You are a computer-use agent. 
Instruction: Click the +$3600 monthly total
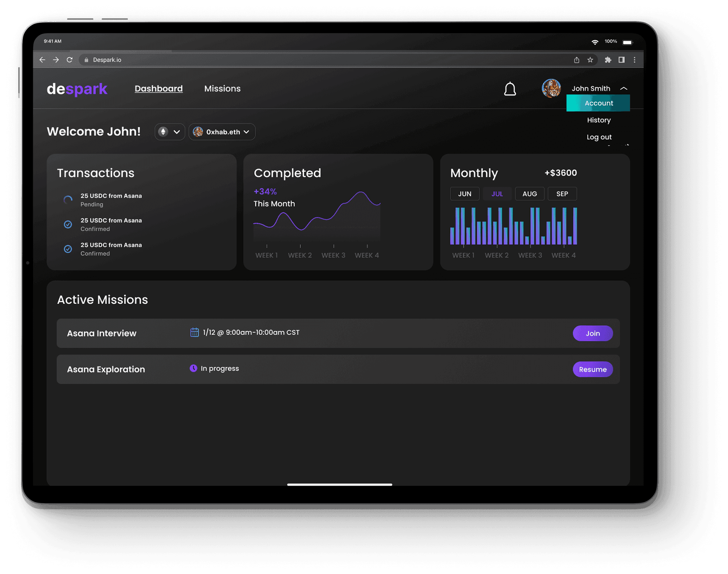(x=561, y=173)
